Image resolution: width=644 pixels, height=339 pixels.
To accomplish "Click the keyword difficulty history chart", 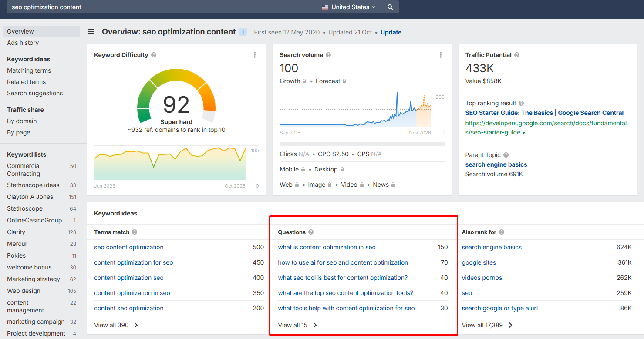I will [x=170, y=163].
